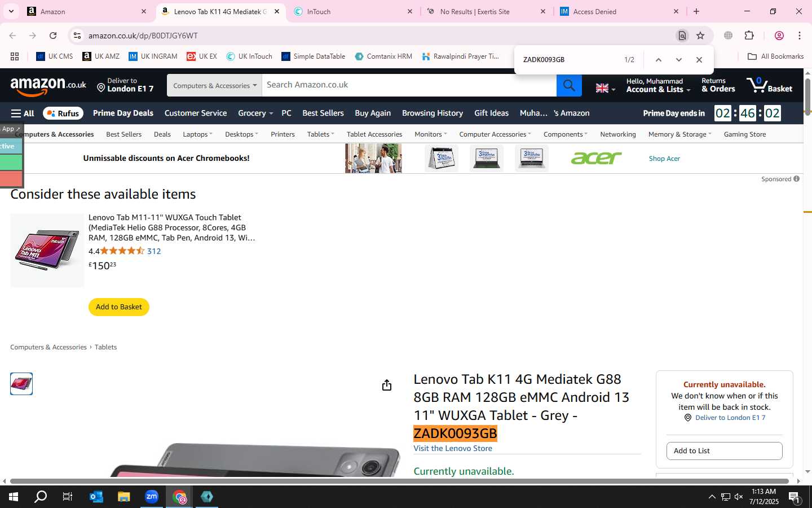This screenshot has width=812, height=508.
Task: Open File Explorer on taskbar
Action: coord(123,497)
